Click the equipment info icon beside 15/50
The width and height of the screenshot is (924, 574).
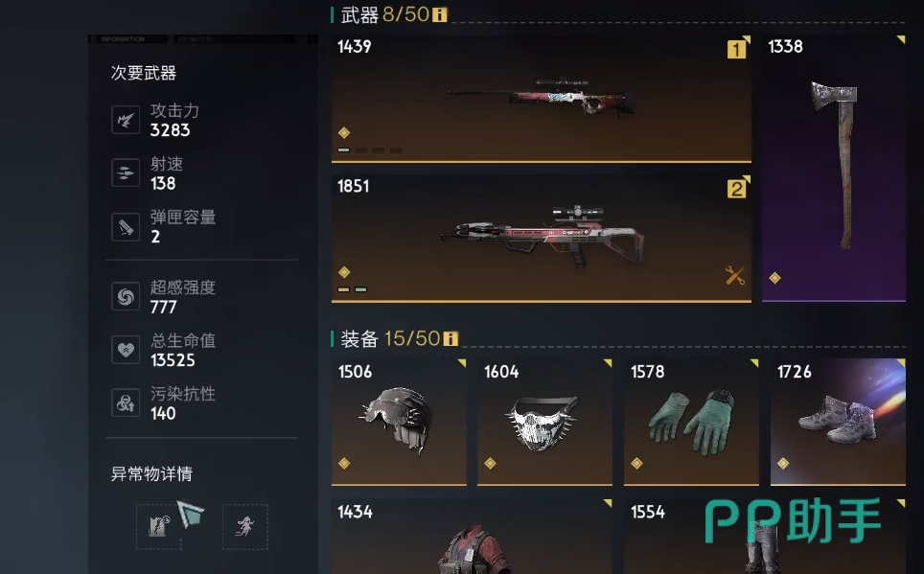point(450,339)
